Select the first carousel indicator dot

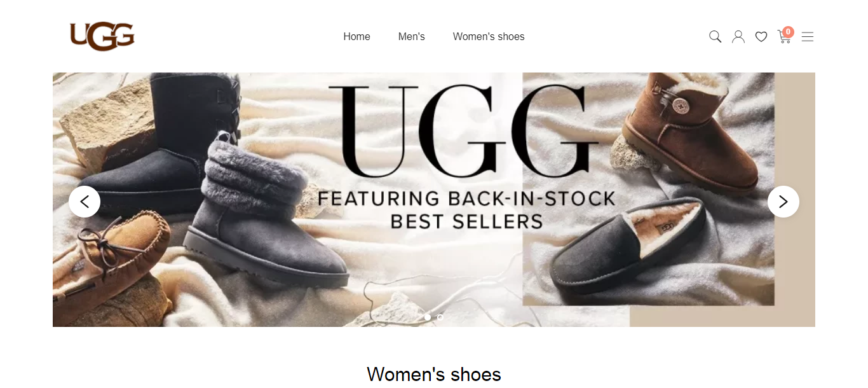click(427, 317)
